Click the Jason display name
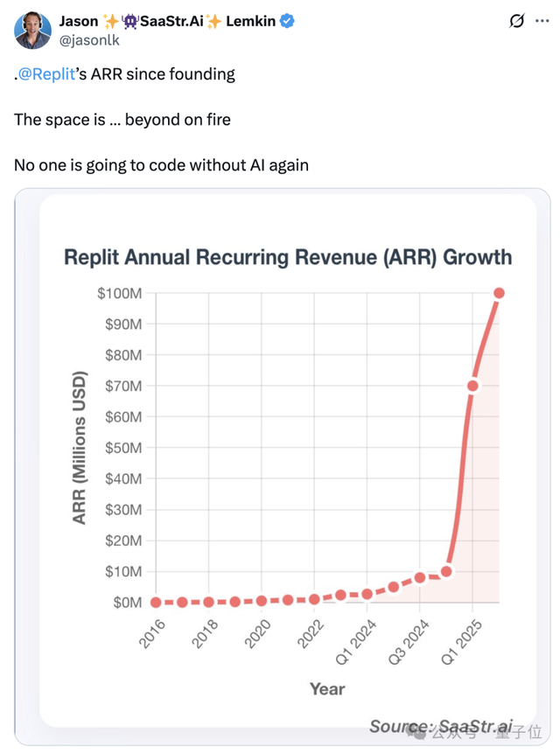The width and height of the screenshot is (560, 754). (x=78, y=22)
